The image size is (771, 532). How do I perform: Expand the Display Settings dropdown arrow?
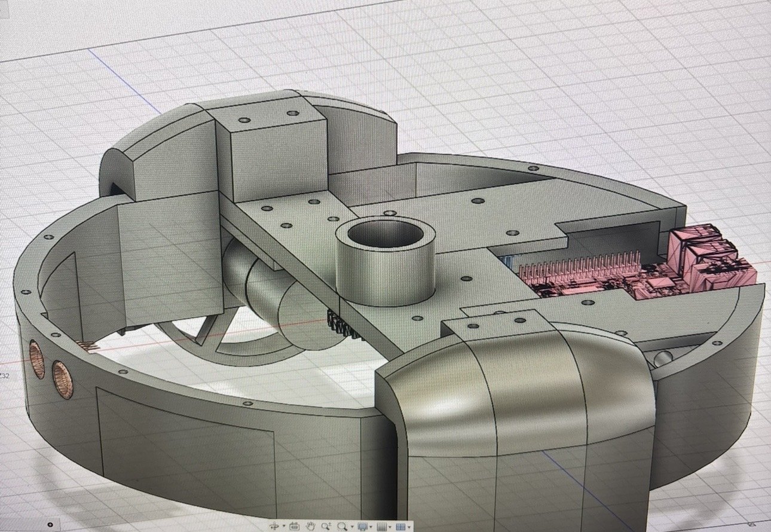click(371, 527)
